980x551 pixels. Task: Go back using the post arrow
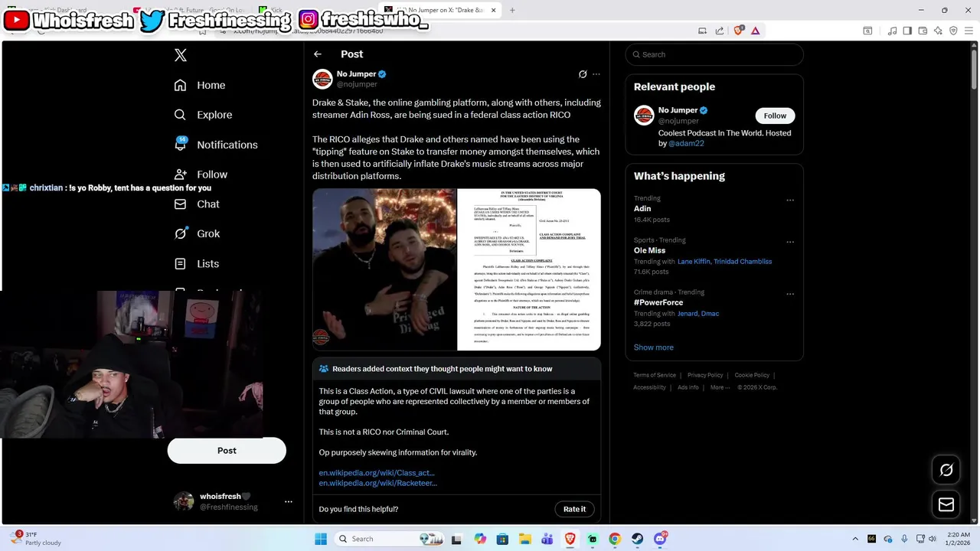point(318,54)
